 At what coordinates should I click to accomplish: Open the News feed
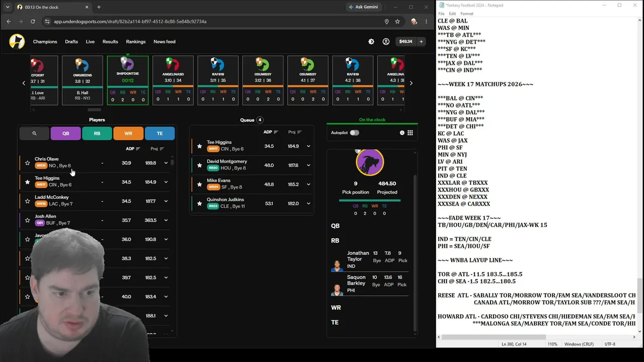[x=165, y=42]
